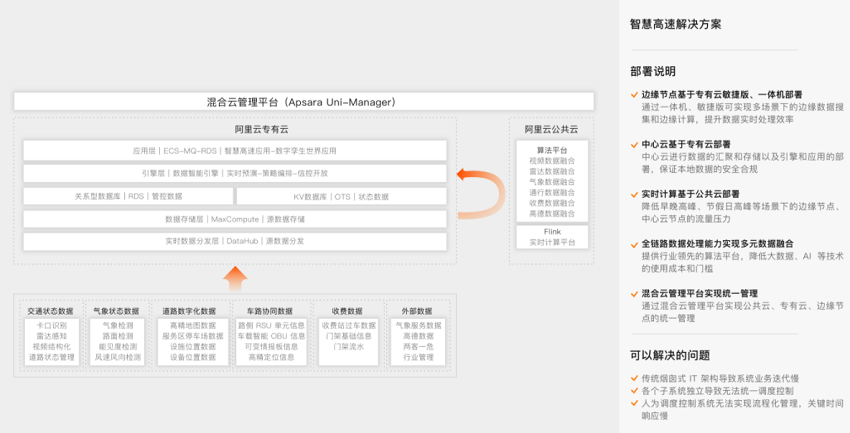Click the check icon beside 传统烟囱式 IT 架构
The width and height of the screenshot is (850, 433).
(634, 378)
